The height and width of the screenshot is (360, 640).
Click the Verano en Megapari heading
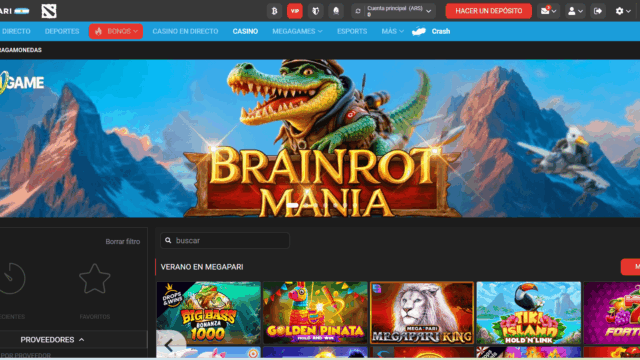pyautogui.click(x=202, y=267)
